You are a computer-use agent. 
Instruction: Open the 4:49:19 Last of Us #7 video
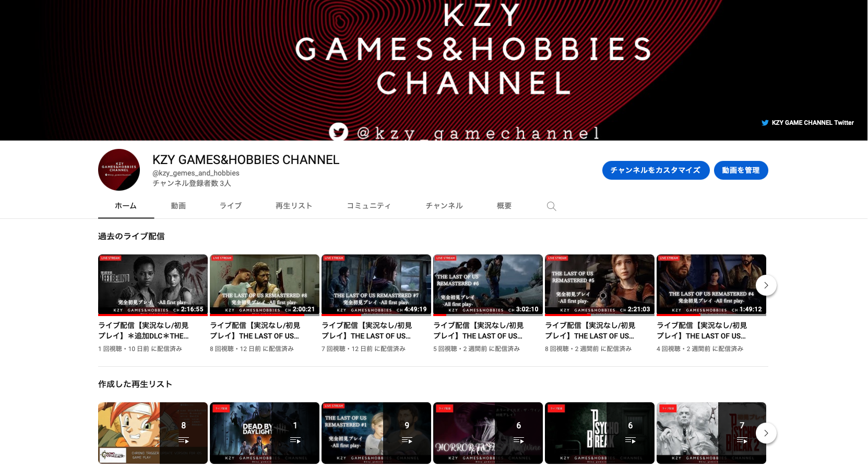click(376, 285)
